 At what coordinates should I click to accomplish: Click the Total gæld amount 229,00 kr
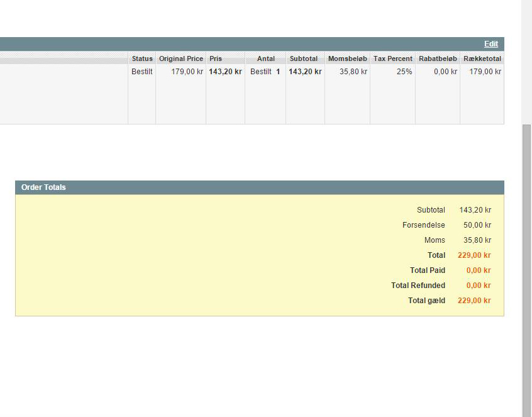coord(474,301)
